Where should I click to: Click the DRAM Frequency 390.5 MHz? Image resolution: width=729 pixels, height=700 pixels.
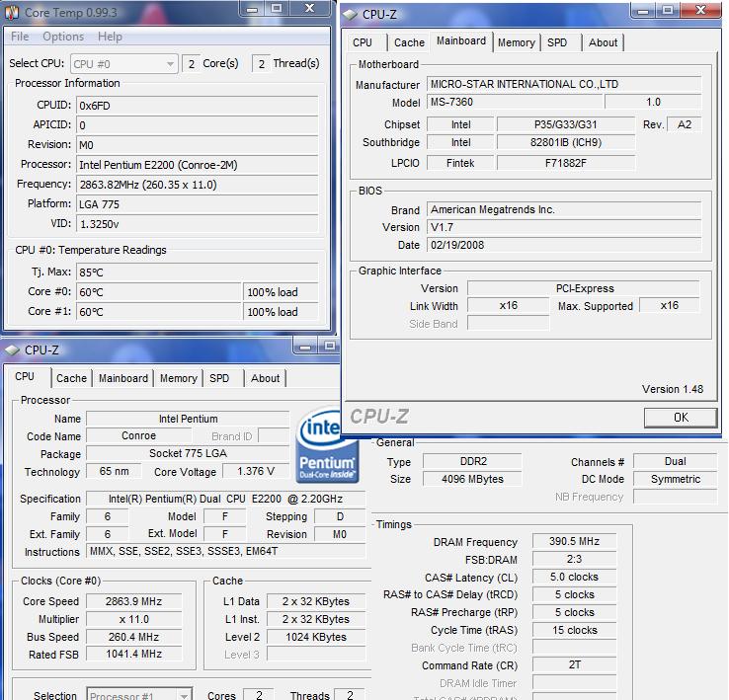[x=574, y=541]
